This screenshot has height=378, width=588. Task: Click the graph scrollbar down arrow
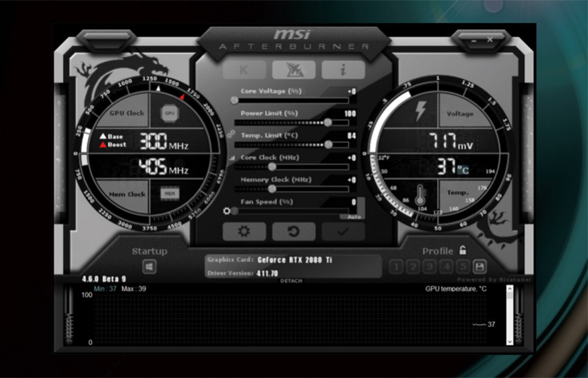tap(509, 342)
